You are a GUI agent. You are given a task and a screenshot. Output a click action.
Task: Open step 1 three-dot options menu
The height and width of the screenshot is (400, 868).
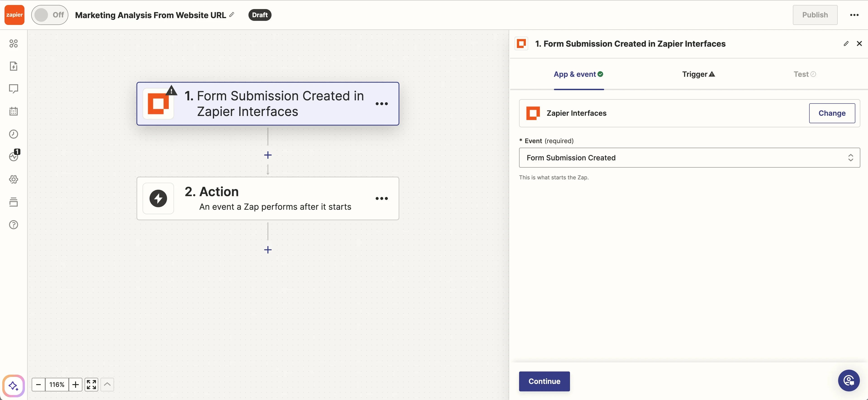click(382, 104)
